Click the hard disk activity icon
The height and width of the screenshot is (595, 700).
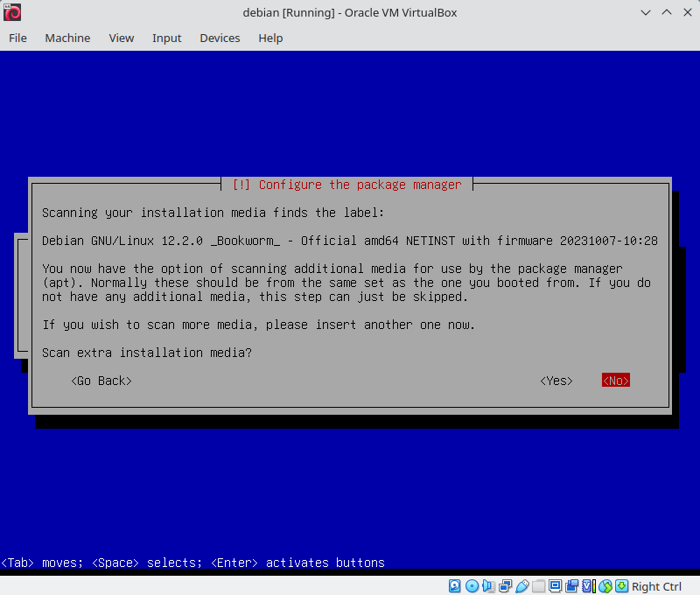point(454,586)
